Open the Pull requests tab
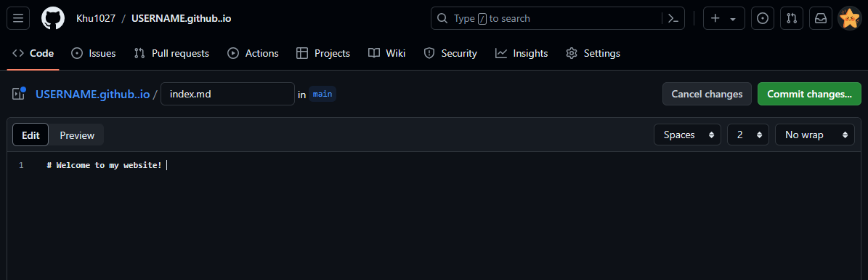Screen dimensions: 868x280 coord(171,53)
